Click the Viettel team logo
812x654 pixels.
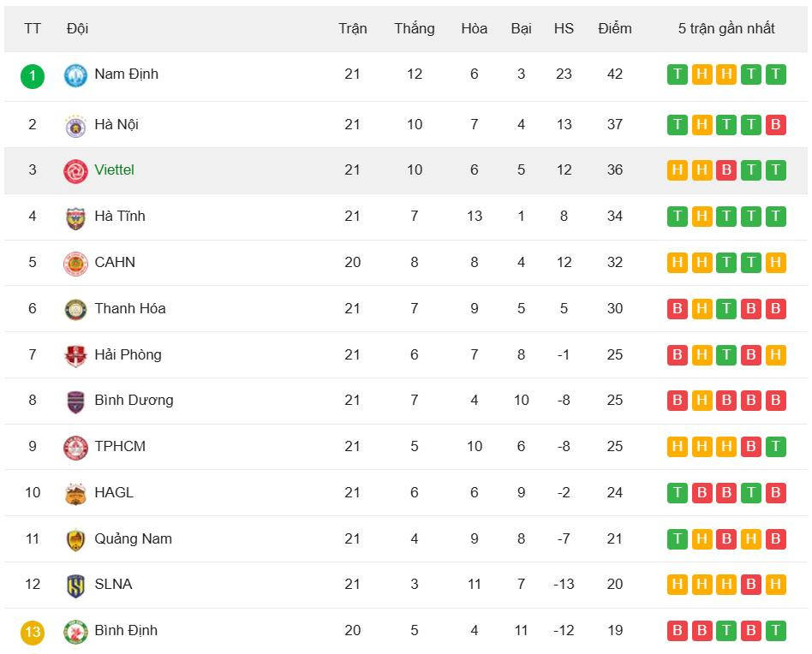(x=75, y=170)
